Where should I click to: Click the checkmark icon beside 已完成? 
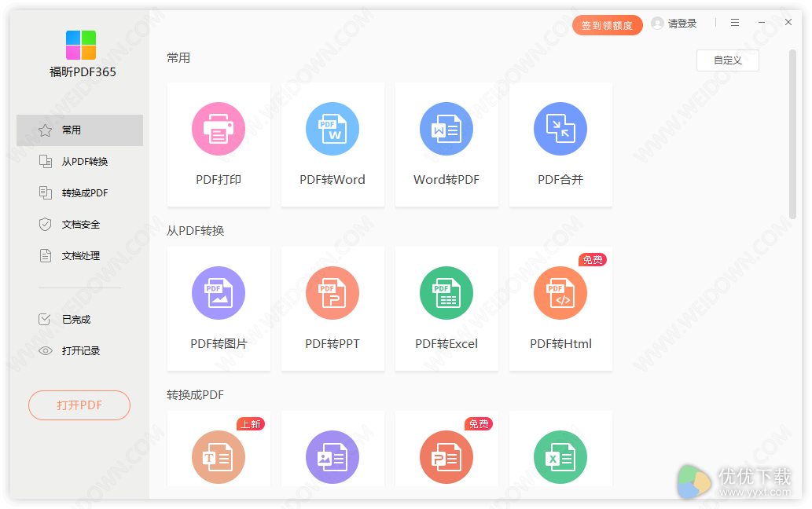coord(45,319)
